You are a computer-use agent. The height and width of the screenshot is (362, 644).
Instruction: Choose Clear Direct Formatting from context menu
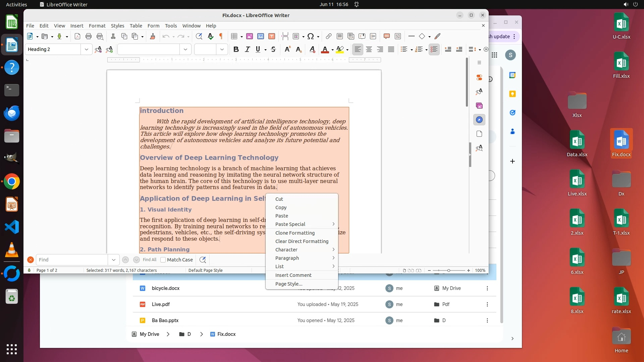[302, 241]
